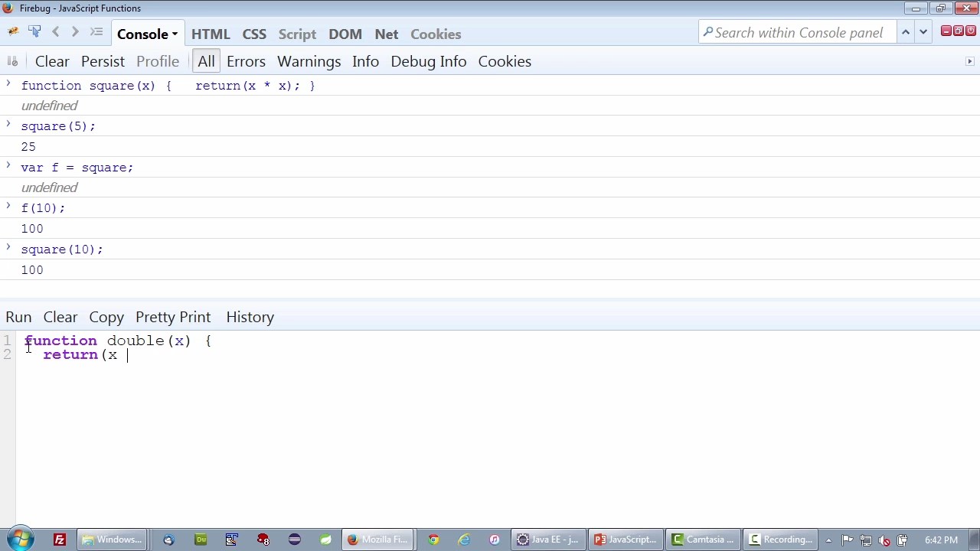The width and height of the screenshot is (980, 551).
Task: Open command History list
Action: click(x=250, y=317)
